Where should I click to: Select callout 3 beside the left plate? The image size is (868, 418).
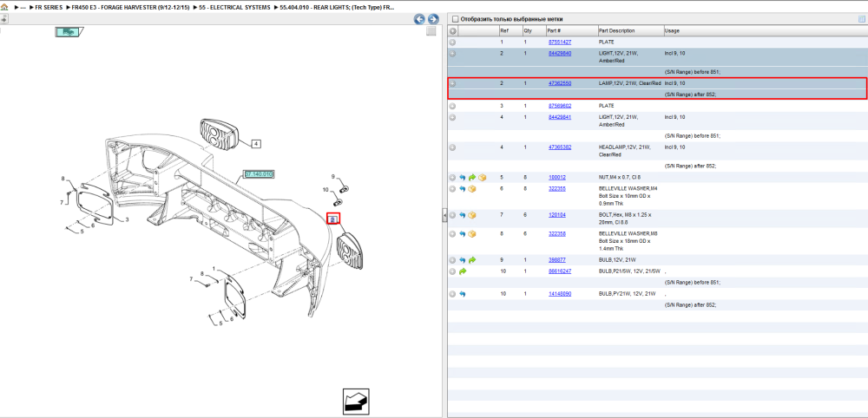tap(127, 220)
